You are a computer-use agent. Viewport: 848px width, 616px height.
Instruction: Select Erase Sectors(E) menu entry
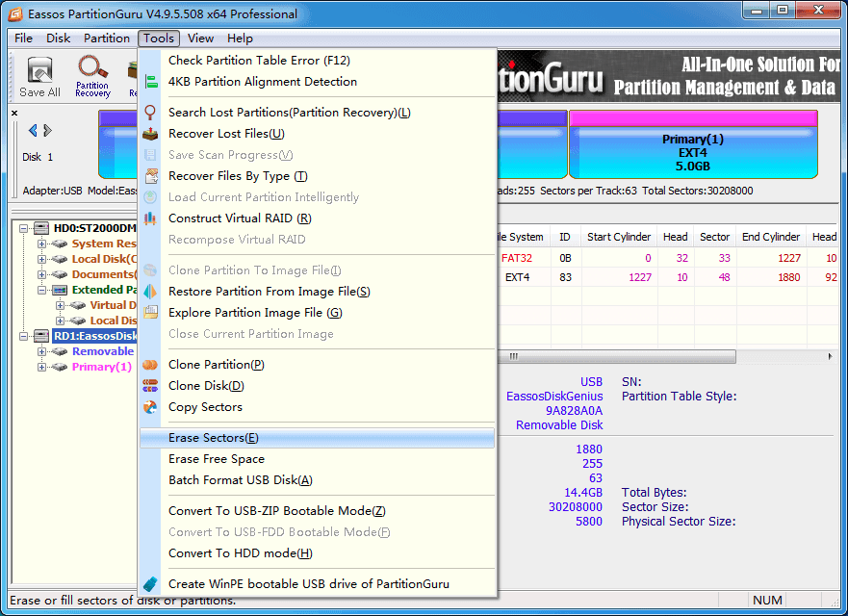318,438
